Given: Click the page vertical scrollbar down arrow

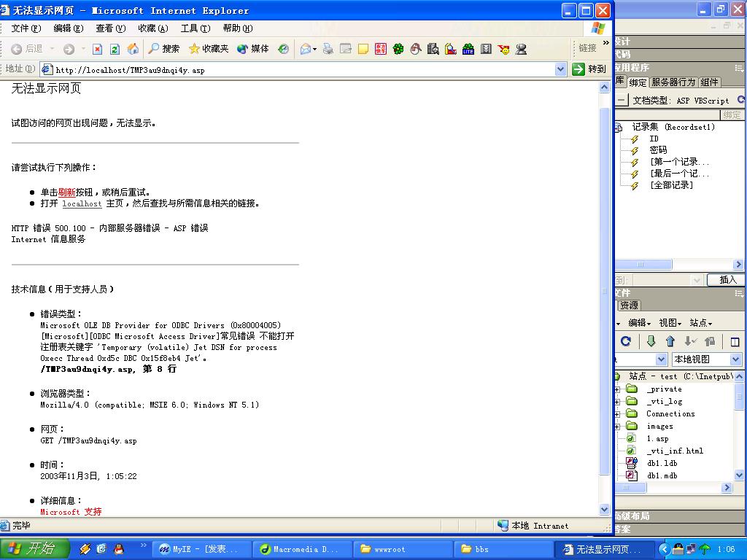Looking at the screenshot, I should 604,509.
